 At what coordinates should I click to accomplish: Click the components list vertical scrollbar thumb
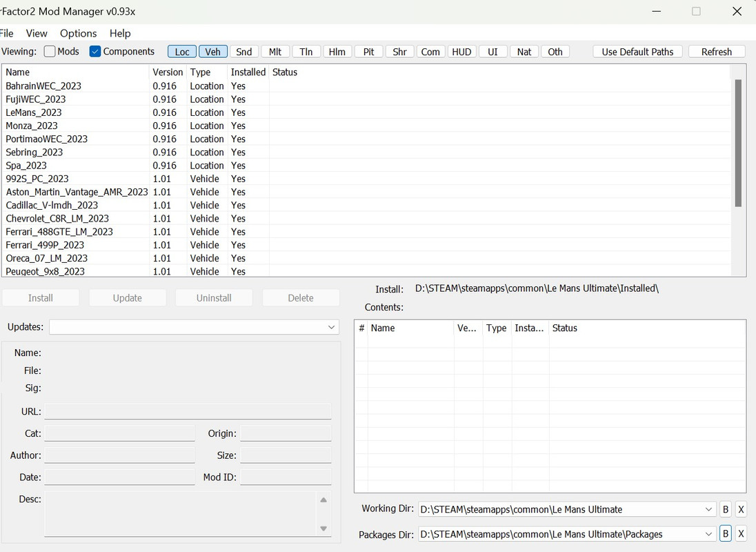[x=737, y=144]
